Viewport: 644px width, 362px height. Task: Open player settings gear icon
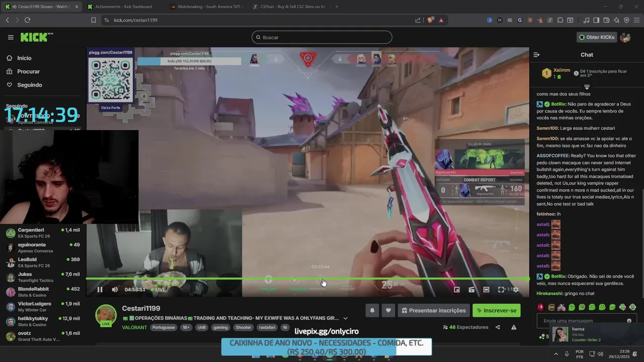coord(516,290)
